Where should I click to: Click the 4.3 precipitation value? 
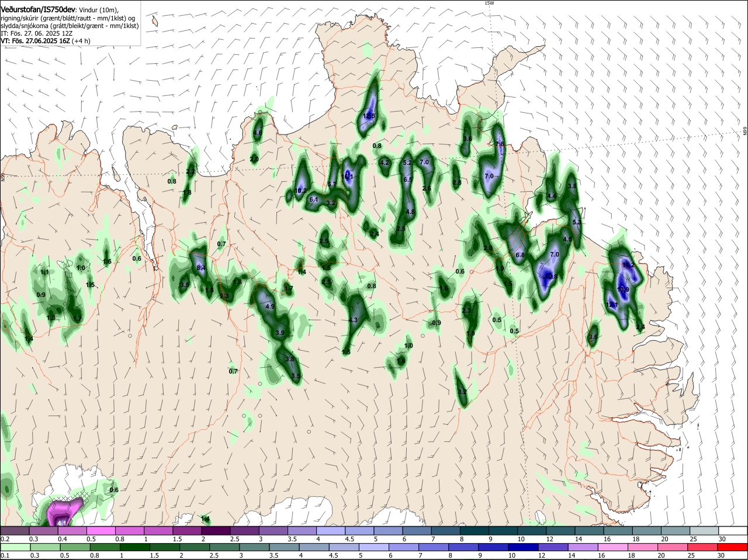(x=353, y=320)
